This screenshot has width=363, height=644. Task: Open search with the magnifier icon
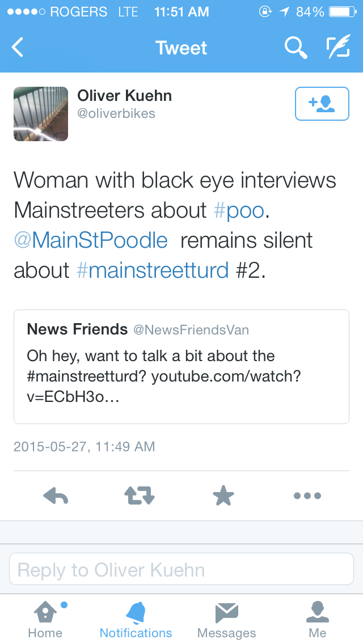click(296, 48)
